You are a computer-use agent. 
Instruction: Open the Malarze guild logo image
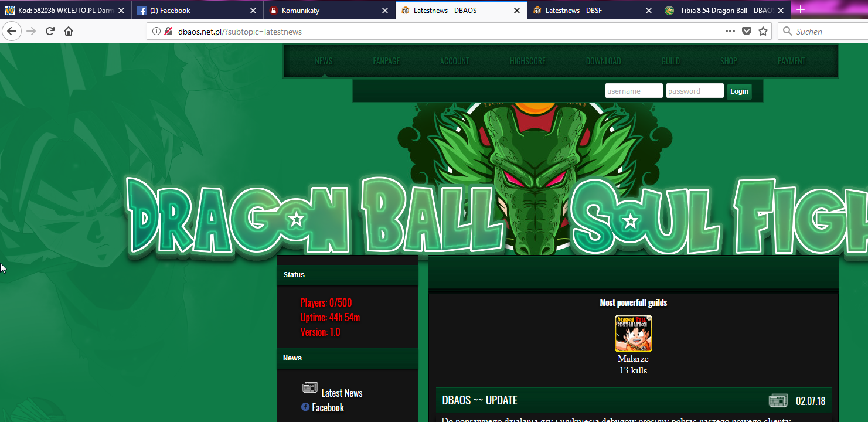pyautogui.click(x=634, y=333)
